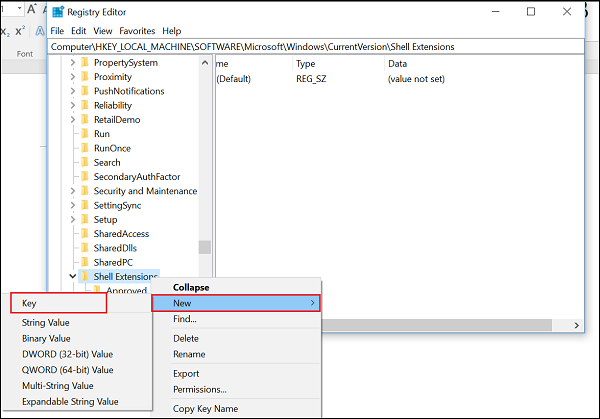Click the Shell Extensions folder icon
The height and width of the screenshot is (419, 600).
(x=85, y=276)
